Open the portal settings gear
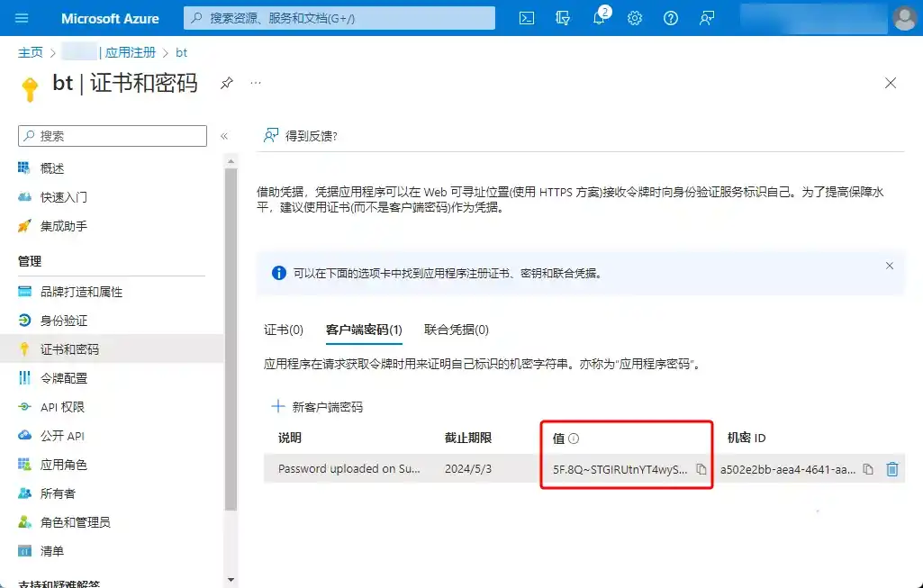Image resolution: width=923 pixels, height=588 pixels. [634, 17]
